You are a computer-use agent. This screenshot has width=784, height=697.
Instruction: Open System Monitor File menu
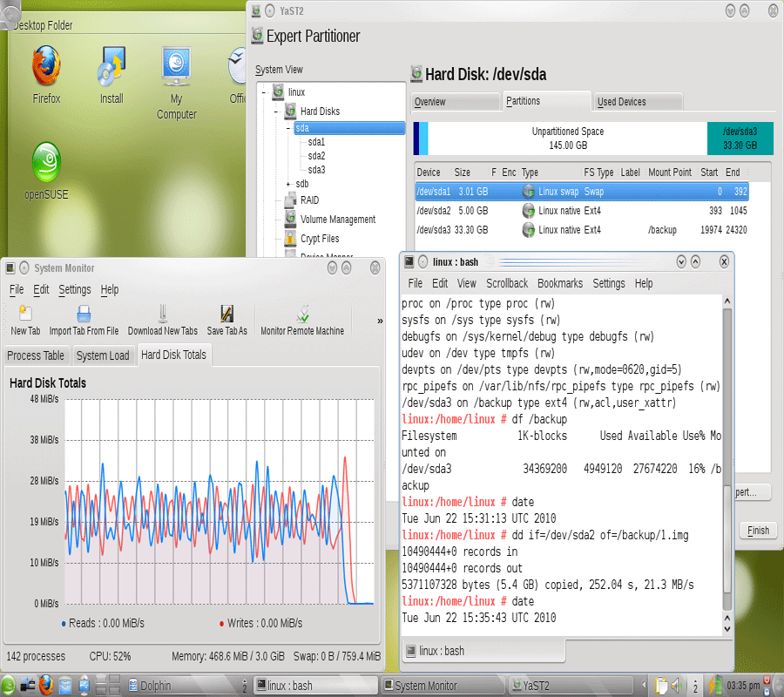pyautogui.click(x=17, y=289)
